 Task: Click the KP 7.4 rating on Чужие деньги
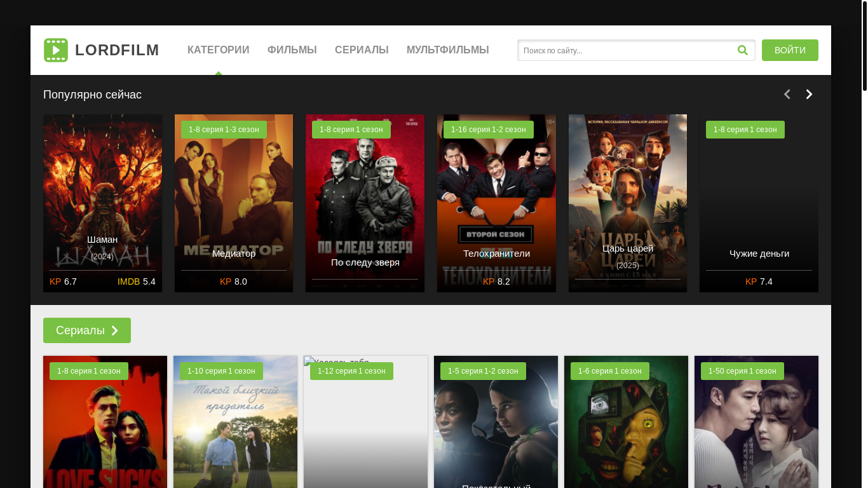pyautogui.click(x=759, y=281)
